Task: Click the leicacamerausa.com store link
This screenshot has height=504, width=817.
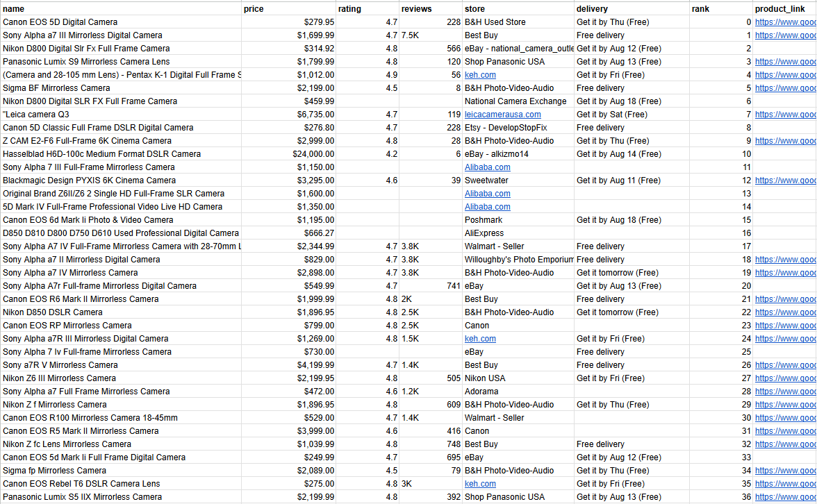Action: [502, 115]
